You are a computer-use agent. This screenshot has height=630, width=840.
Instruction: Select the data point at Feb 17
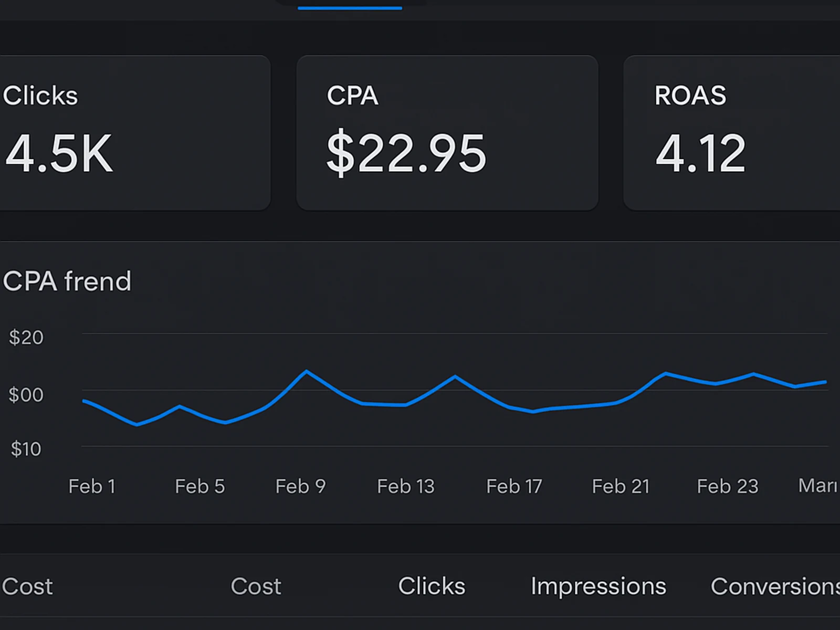coord(514,409)
